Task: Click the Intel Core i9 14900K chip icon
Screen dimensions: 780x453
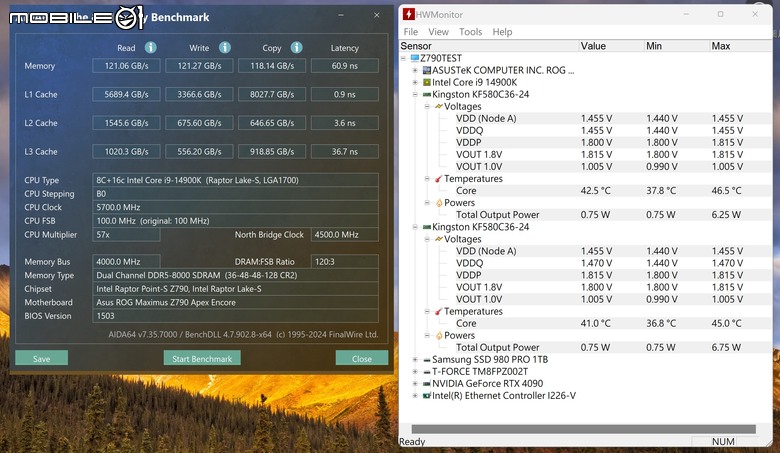Action: (426, 82)
